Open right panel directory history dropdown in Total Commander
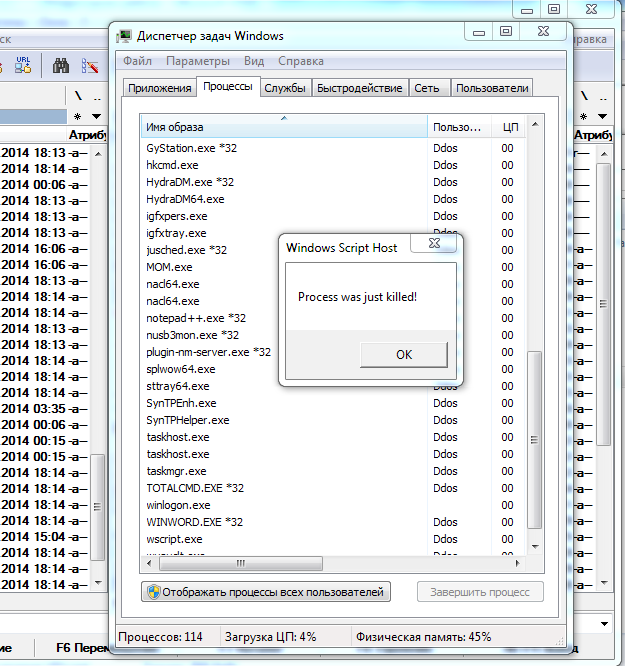 [602, 116]
